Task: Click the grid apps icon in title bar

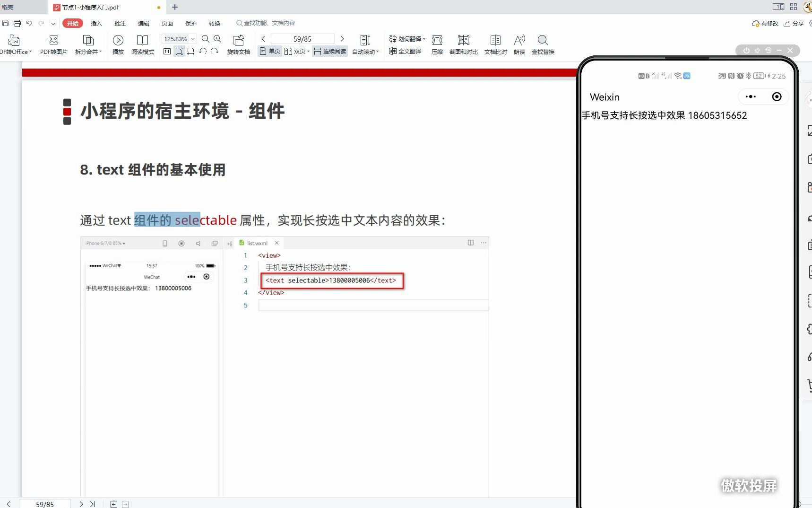Action: pyautogui.click(x=794, y=7)
